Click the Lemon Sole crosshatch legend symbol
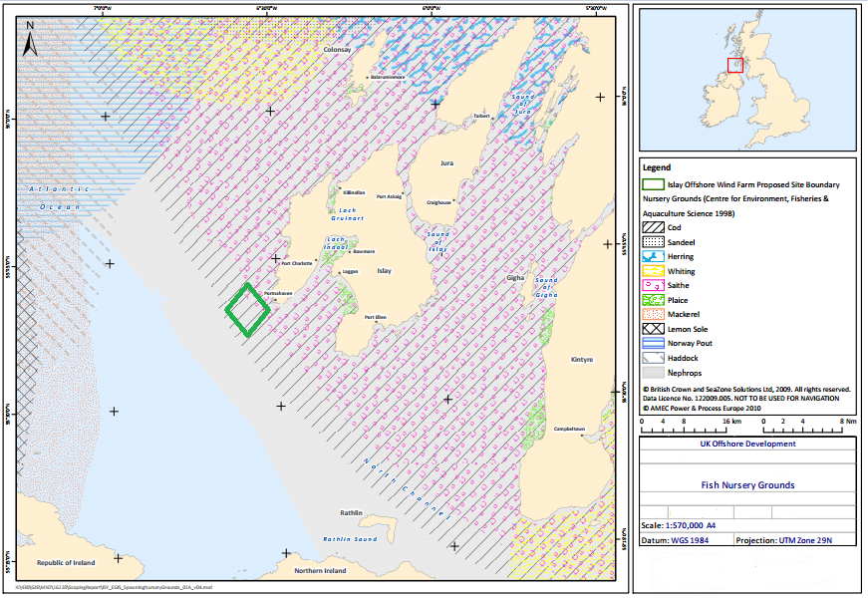This screenshot has height=598, width=868. (x=654, y=328)
